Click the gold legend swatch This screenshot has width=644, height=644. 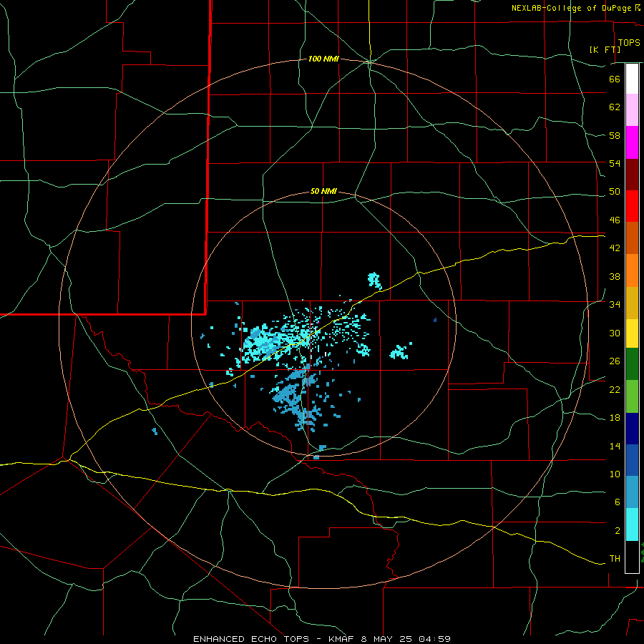[632, 303]
